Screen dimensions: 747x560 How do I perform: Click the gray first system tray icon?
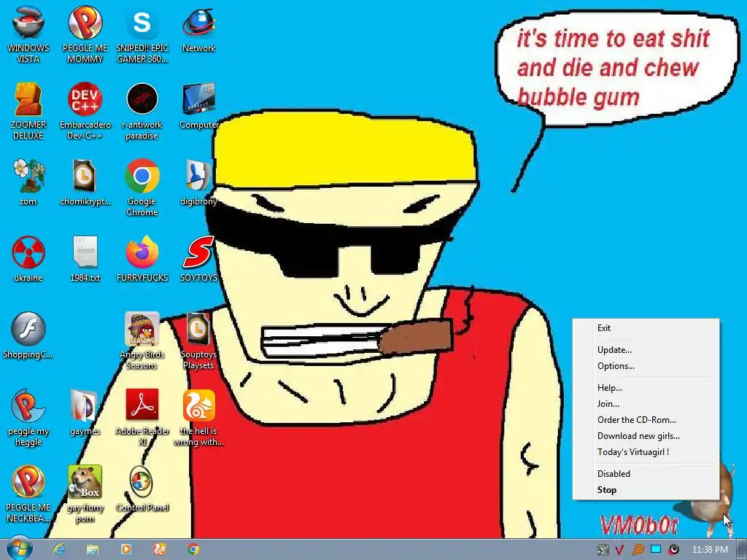[x=603, y=550]
